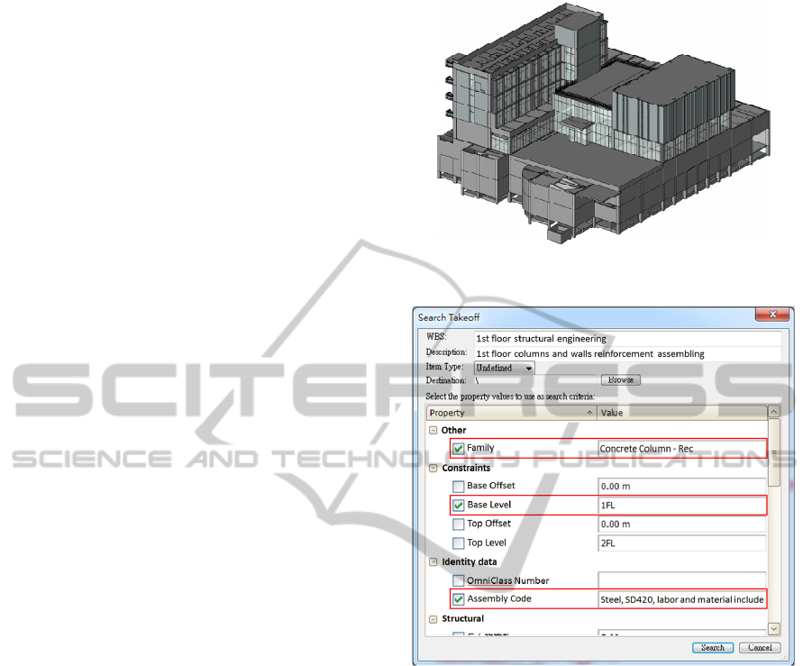Uncheck the Family property checkbox
The width and height of the screenshot is (812, 666).
coord(459,449)
